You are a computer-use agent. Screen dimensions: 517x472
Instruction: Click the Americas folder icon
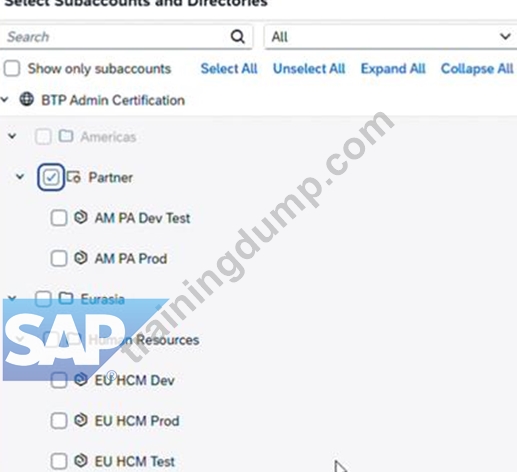coord(66,136)
